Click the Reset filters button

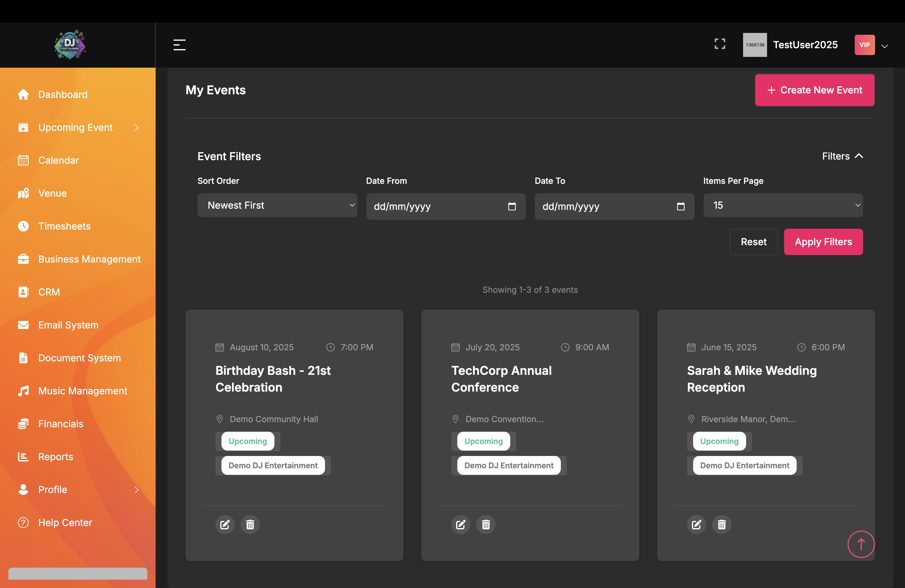(x=753, y=242)
